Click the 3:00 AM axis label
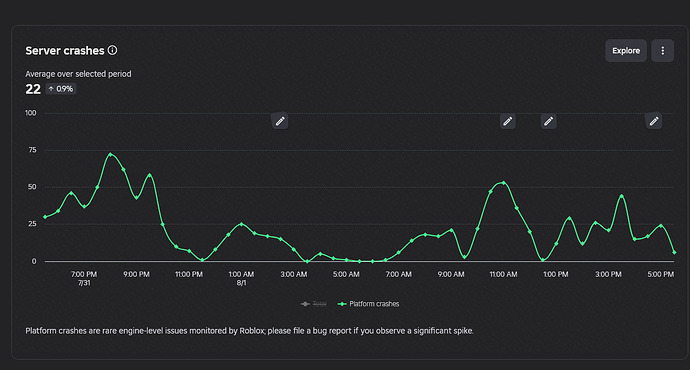Screen dimensions: 690x370 294,275
